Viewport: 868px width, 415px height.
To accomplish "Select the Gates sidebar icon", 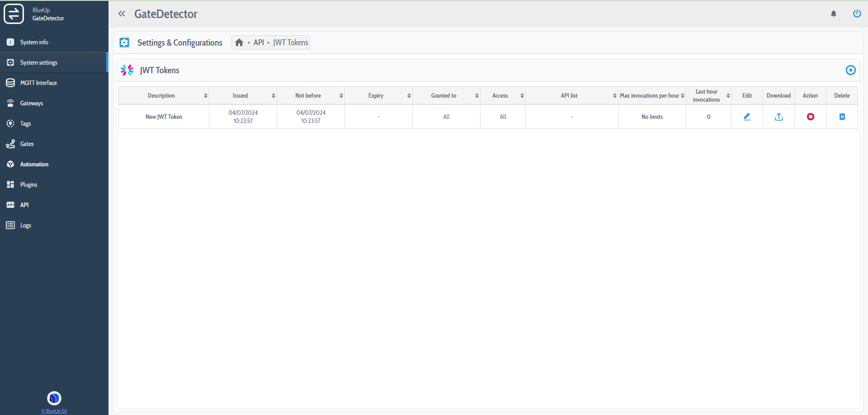I will pos(10,144).
